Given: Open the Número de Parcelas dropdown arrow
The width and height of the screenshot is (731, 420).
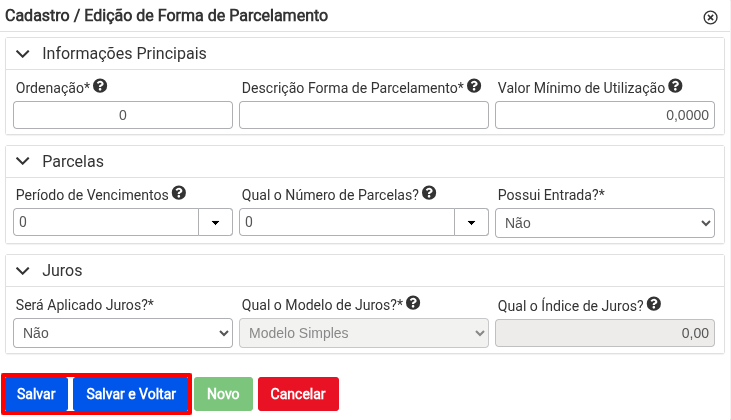Looking at the screenshot, I should pyautogui.click(x=471, y=222).
